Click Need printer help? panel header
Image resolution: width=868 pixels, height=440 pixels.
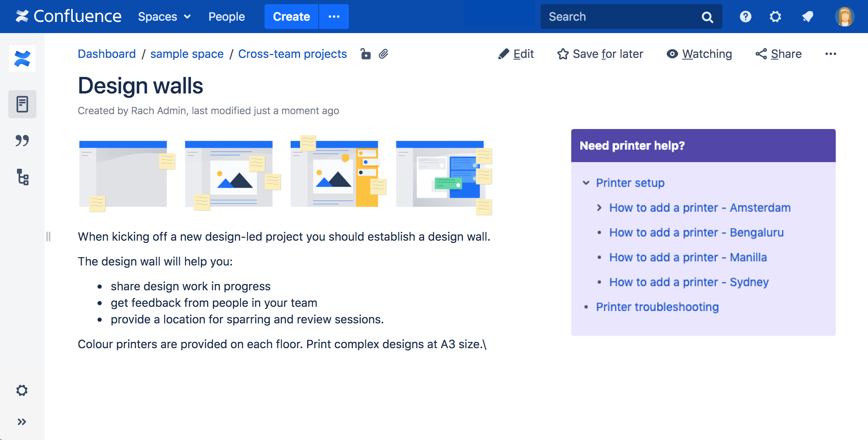tap(703, 146)
